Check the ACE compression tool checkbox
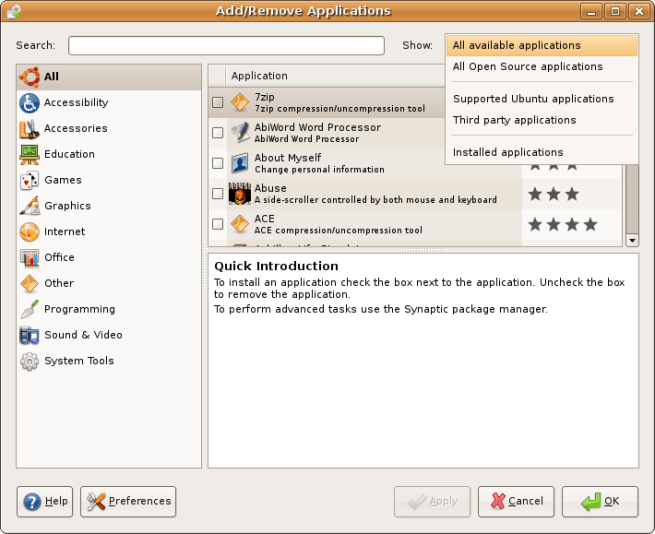 [x=218, y=224]
